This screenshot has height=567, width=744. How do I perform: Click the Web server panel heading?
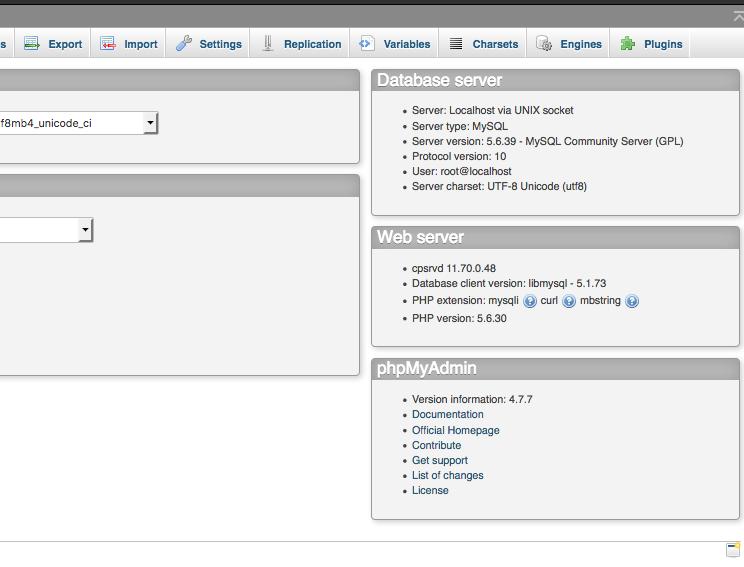[x=420, y=237]
